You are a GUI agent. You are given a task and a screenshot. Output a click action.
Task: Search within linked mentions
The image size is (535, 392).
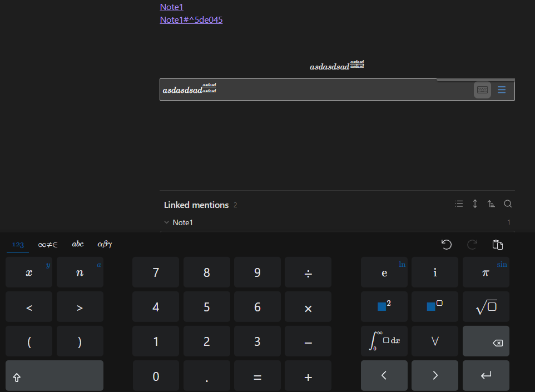coord(508,204)
